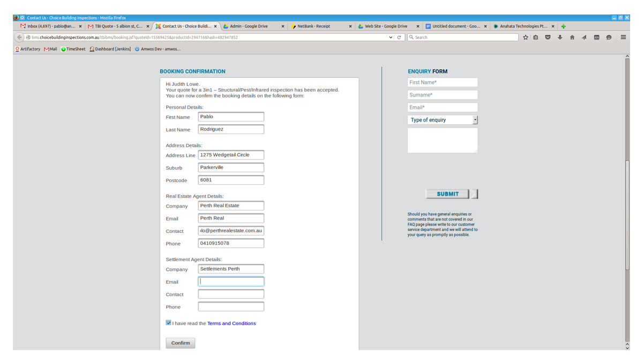Open the URL bar history dropdown arrow
Screen dimensions: 643x364
pos(391,37)
